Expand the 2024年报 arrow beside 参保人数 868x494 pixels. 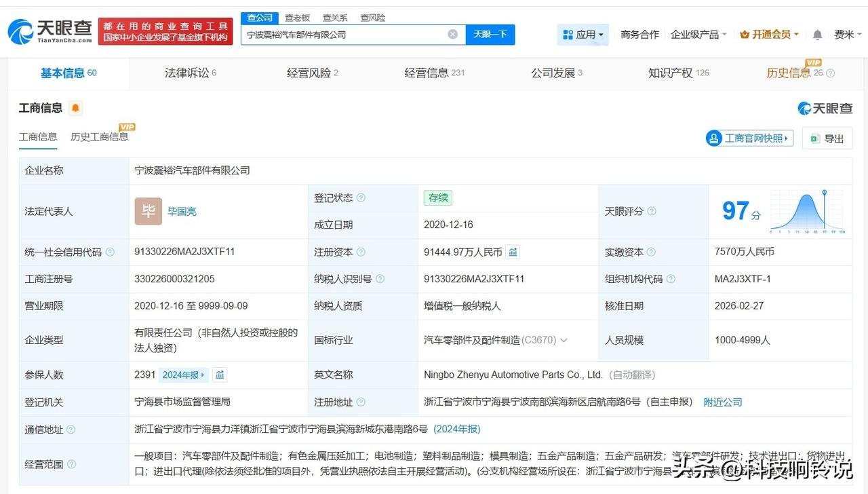pos(202,375)
